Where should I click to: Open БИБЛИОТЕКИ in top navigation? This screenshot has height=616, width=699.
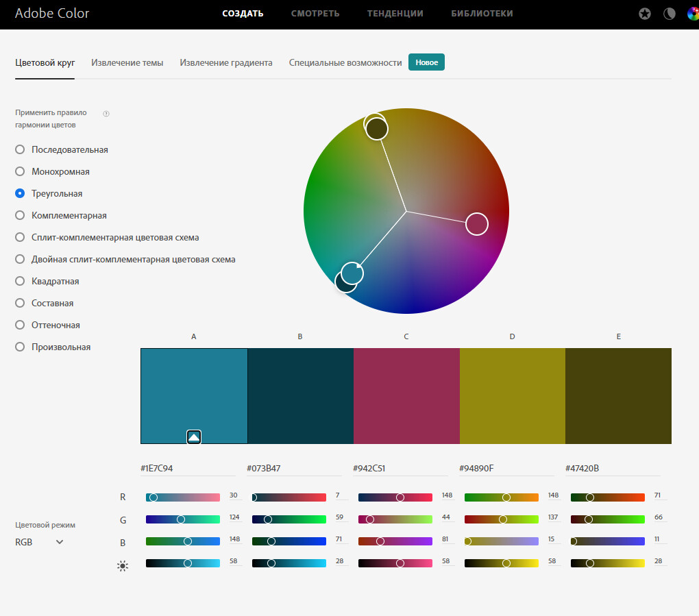[482, 14]
